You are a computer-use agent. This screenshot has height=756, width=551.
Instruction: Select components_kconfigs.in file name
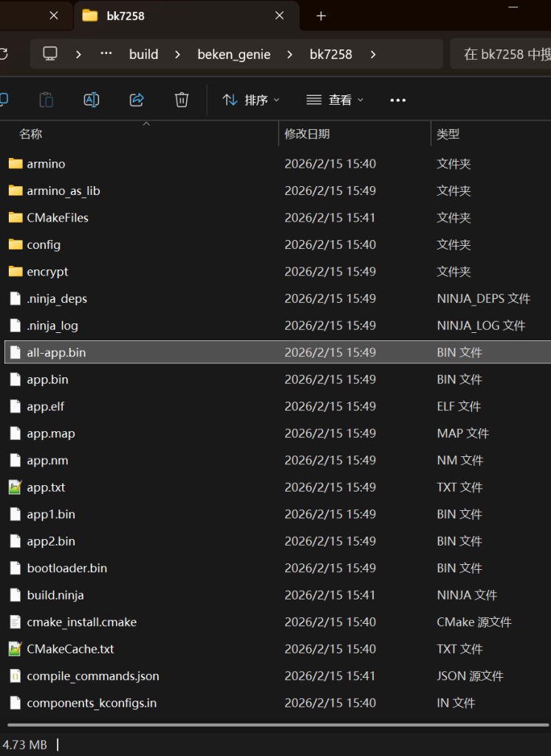[92, 703]
